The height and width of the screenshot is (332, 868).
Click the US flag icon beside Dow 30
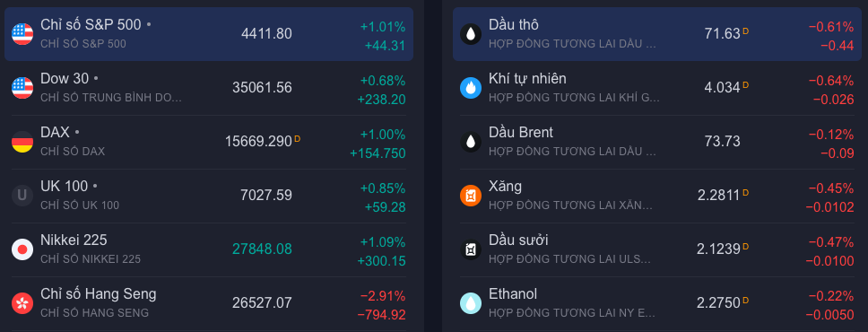click(22, 88)
